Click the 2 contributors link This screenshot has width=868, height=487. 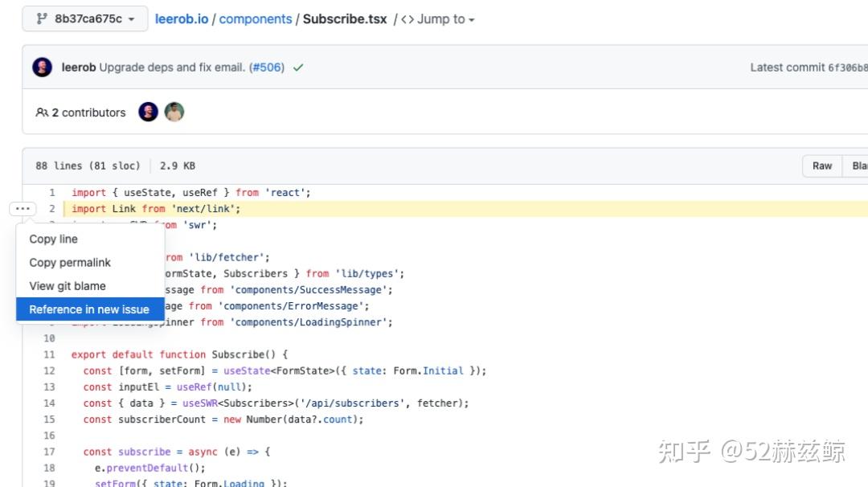88,113
